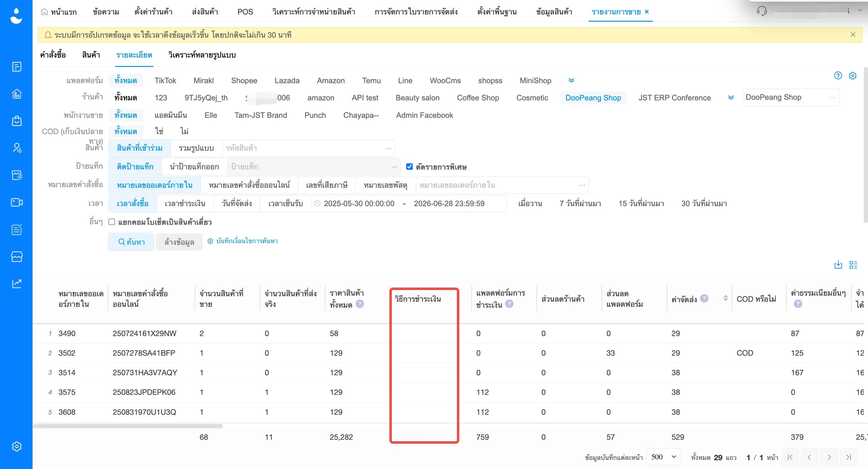Open the 500 records per page dropdown

tap(663, 457)
